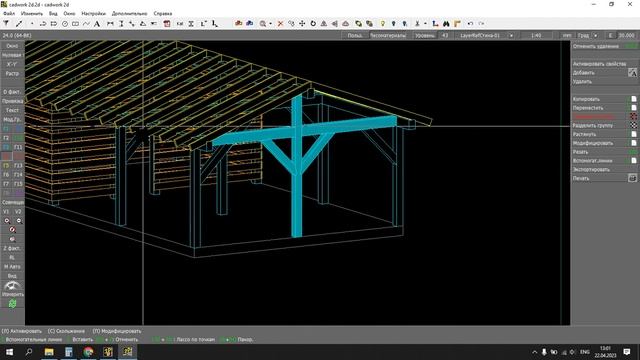The height and width of the screenshot is (360, 640).
Task: Open the Окно menu
Action: pos(69,13)
